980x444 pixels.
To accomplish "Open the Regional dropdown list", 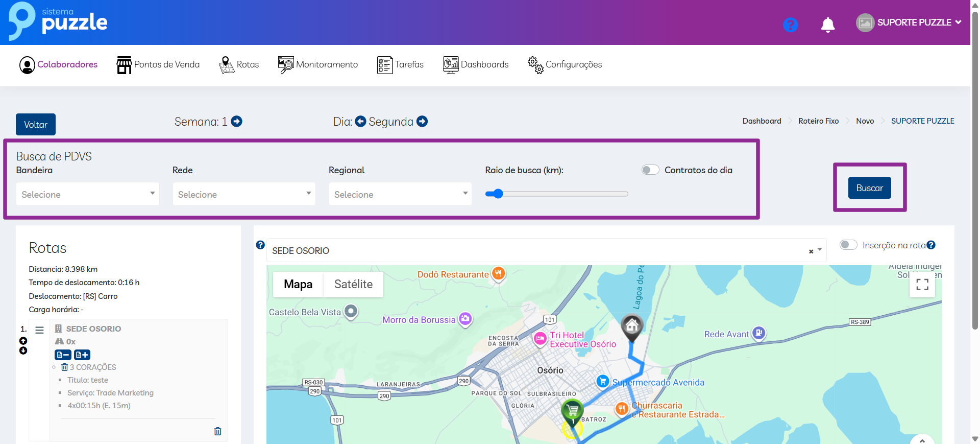I will coord(400,194).
